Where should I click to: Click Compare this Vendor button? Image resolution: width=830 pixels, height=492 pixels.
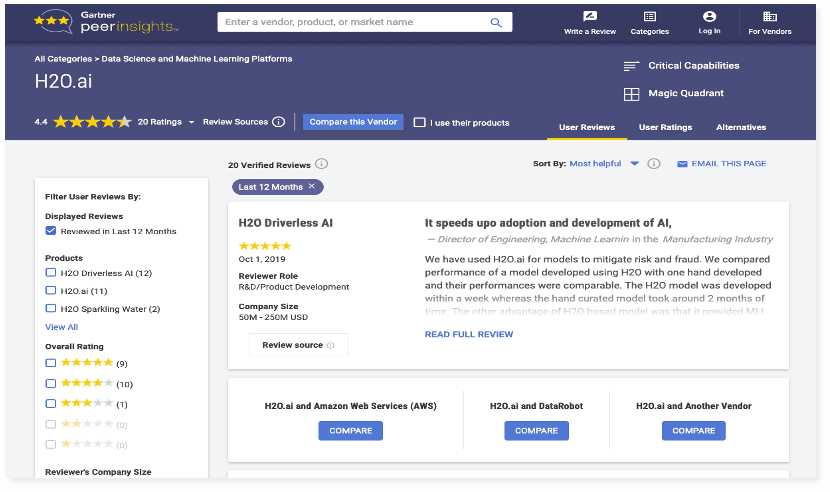[353, 122]
